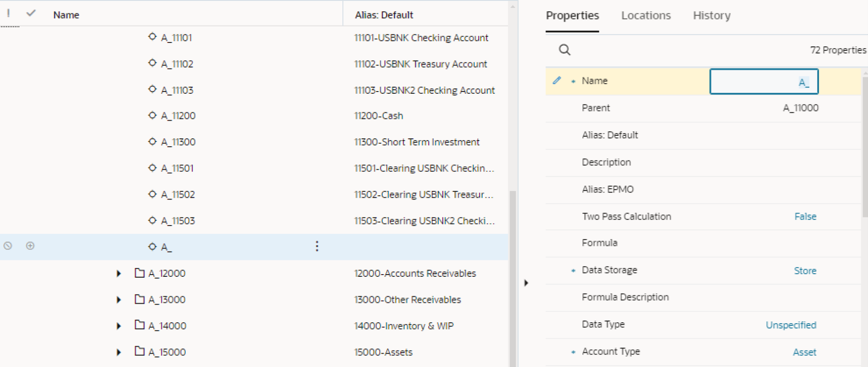Click the 72 Properties count label
This screenshot has width=868, height=367.
pyautogui.click(x=838, y=50)
